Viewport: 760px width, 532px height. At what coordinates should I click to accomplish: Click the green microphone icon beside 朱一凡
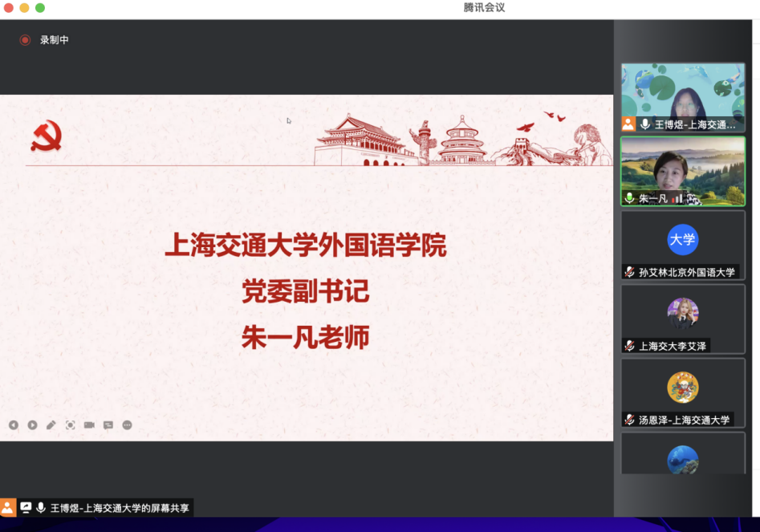tap(629, 197)
